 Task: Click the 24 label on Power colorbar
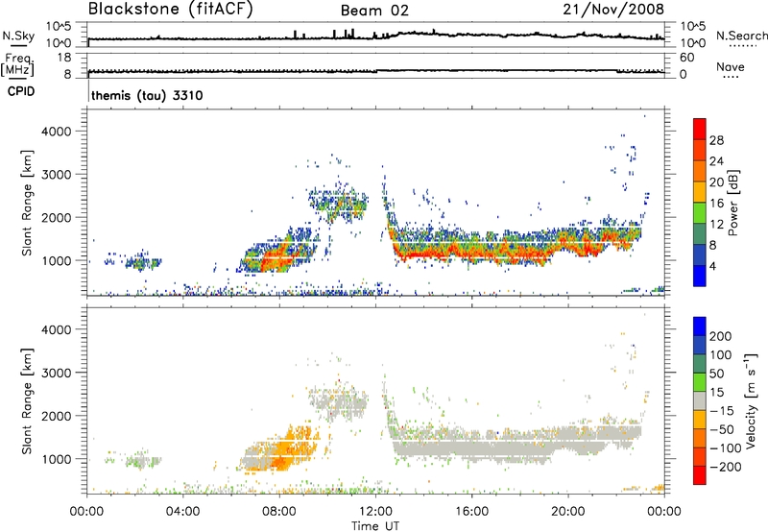[716, 161]
